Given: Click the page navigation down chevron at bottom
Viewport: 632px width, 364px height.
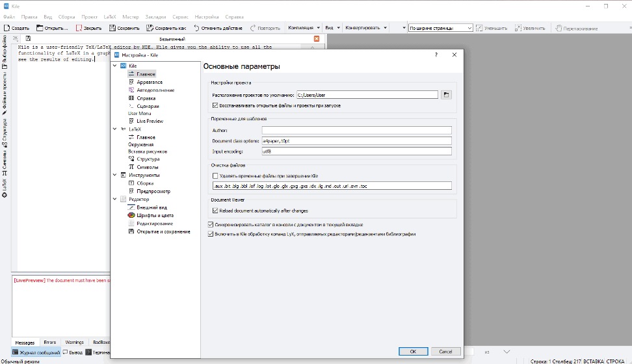Looking at the screenshot, I should click(x=507, y=352).
